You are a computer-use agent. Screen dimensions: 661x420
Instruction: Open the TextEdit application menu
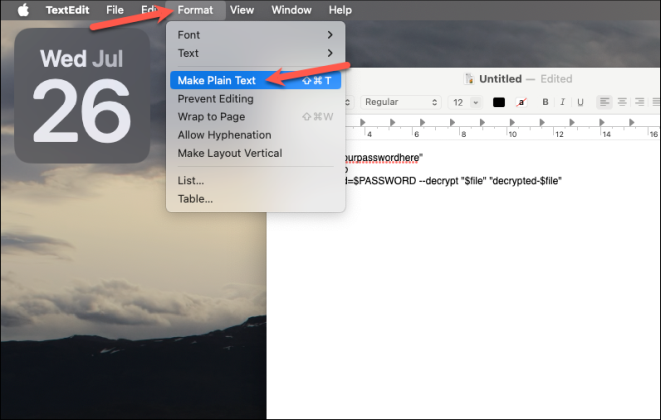(x=67, y=10)
